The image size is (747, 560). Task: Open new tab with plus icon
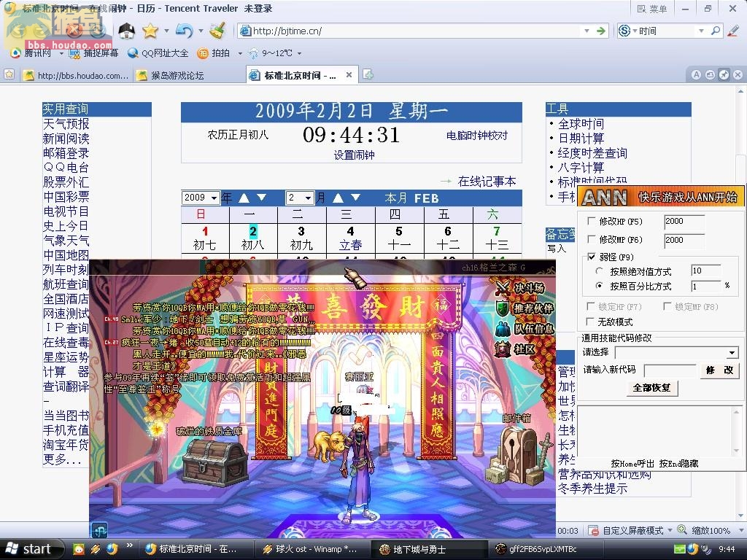point(368,75)
